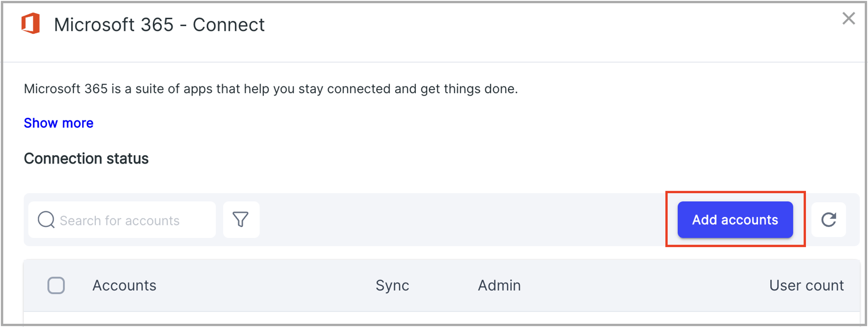Select the 'Admin' column header
Screen dimensions: 868x327
[x=499, y=285]
